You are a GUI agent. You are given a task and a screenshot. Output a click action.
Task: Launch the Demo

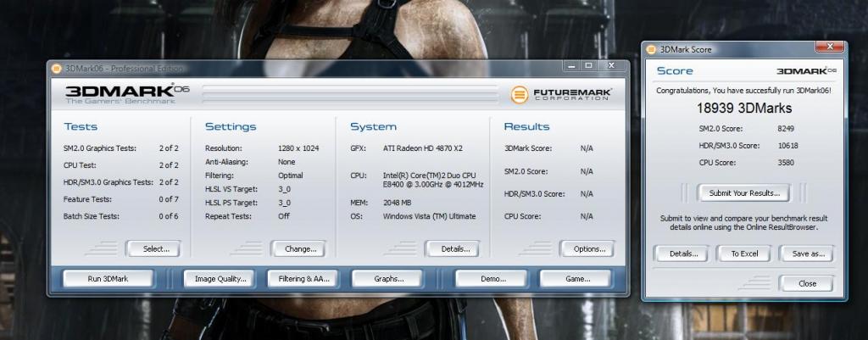(491, 279)
